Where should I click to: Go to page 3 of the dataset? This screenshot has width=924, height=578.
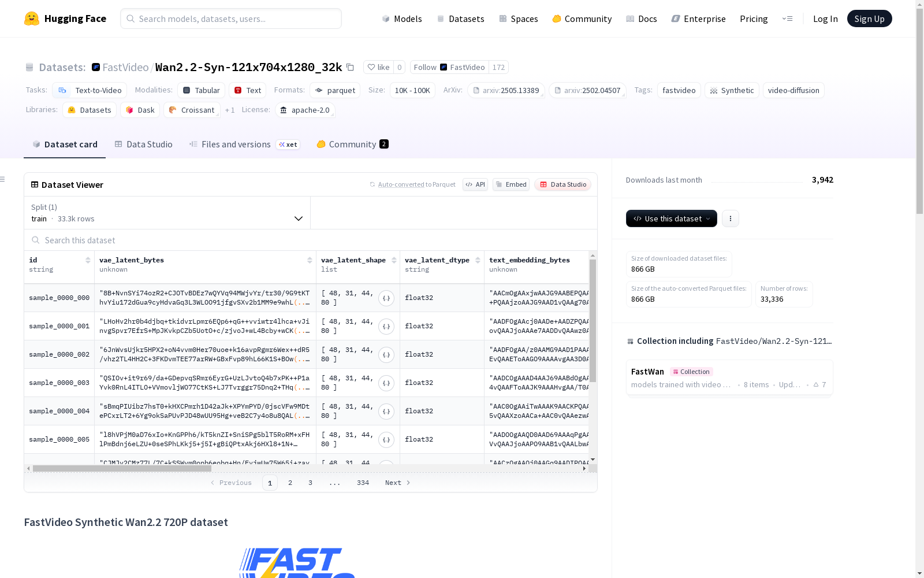click(310, 483)
